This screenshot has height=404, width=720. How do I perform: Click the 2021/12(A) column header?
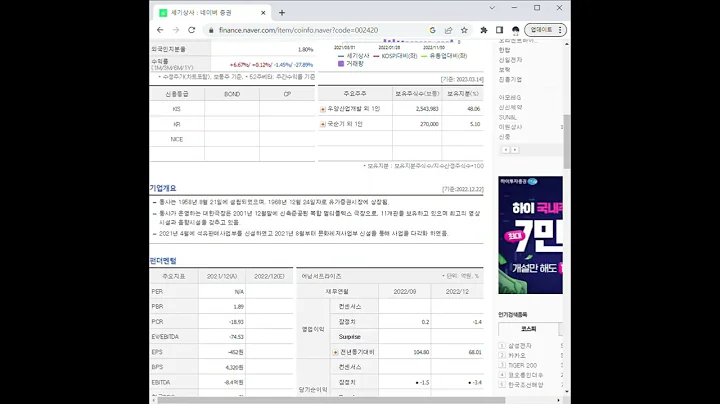(x=222, y=276)
